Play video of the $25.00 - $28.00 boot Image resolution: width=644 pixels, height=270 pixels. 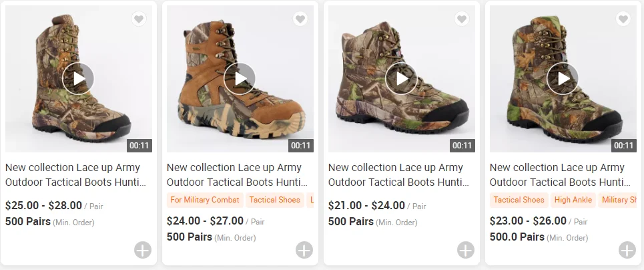(78, 79)
